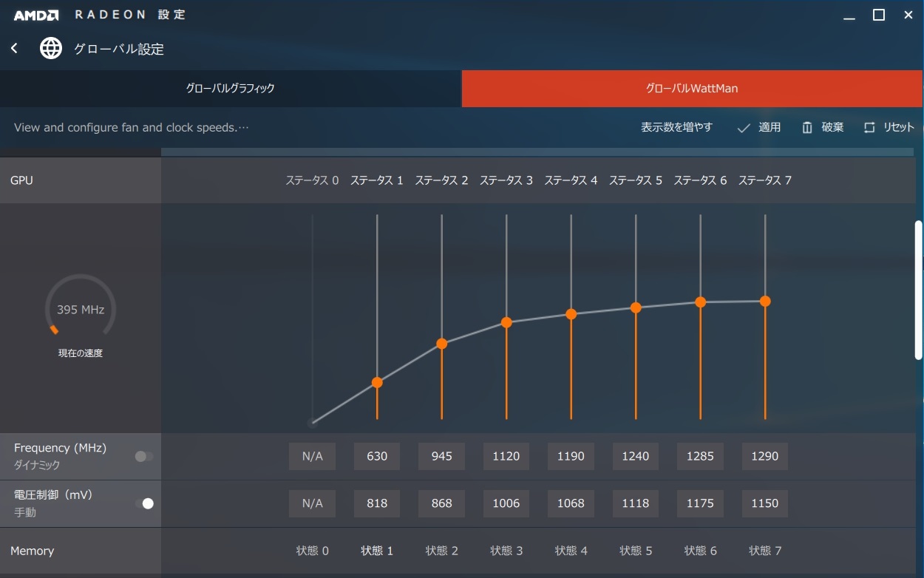Image resolution: width=924 pixels, height=578 pixels.
Task: Click the N/A frequency field for status 0
Action: (312, 456)
